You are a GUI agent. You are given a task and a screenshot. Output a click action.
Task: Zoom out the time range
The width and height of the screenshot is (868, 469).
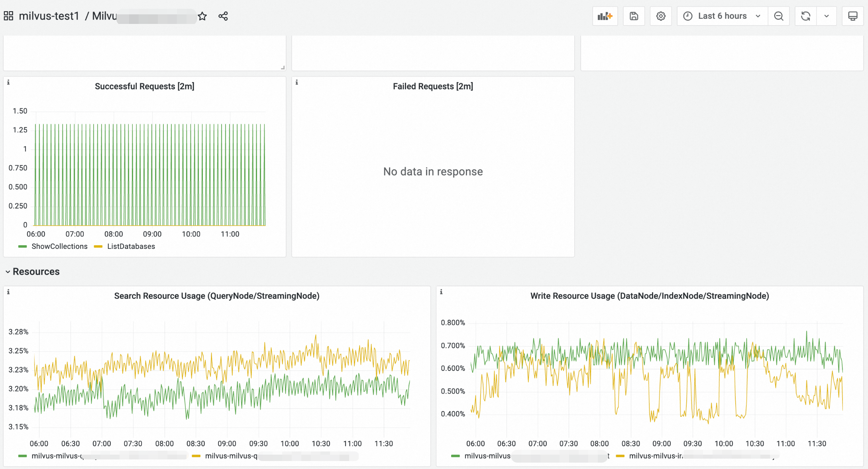coord(778,16)
